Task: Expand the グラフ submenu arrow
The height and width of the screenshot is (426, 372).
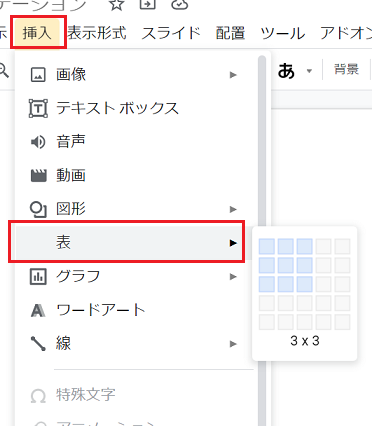Action: pyautogui.click(x=233, y=277)
